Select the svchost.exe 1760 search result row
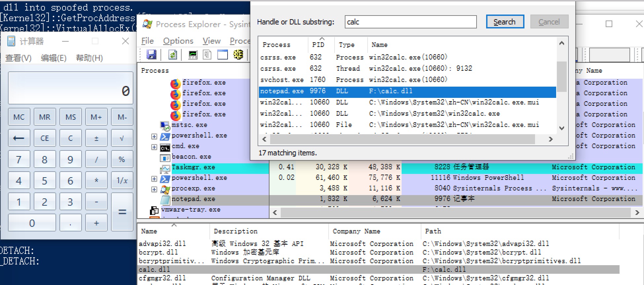Screen dimensions: 644x285 (x=408, y=80)
